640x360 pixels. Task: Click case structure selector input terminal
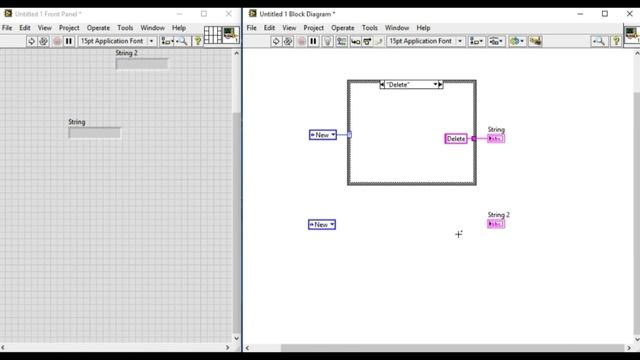click(x=349, y=135)
